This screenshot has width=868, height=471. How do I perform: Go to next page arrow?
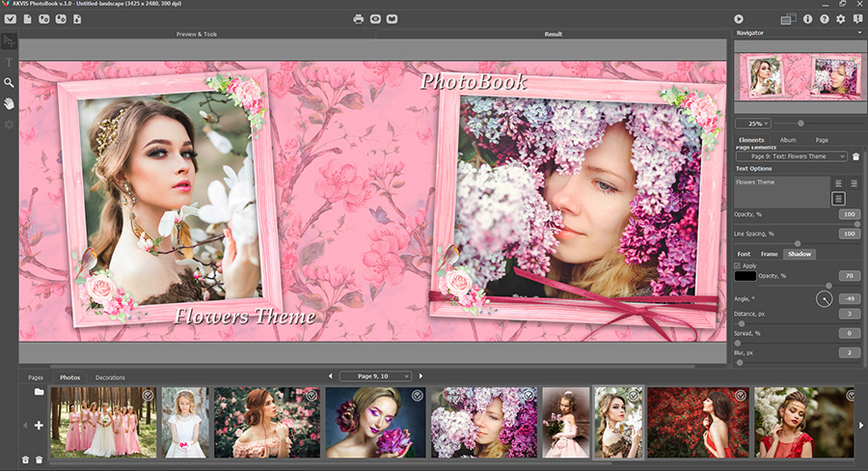point(420,376)
